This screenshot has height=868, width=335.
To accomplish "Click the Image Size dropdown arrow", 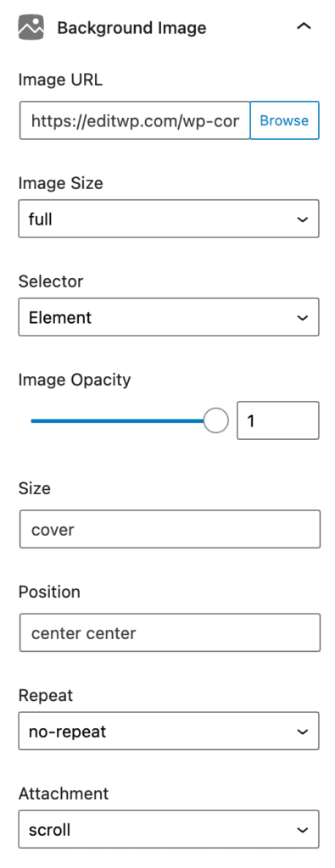I will (x=302, y=220).
